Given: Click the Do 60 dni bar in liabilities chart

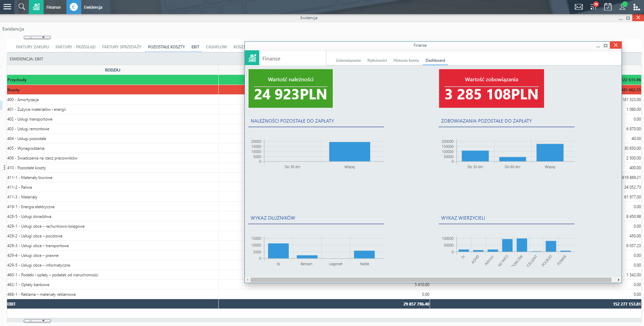Looking at the screenshot, I should tap(513, 159).
